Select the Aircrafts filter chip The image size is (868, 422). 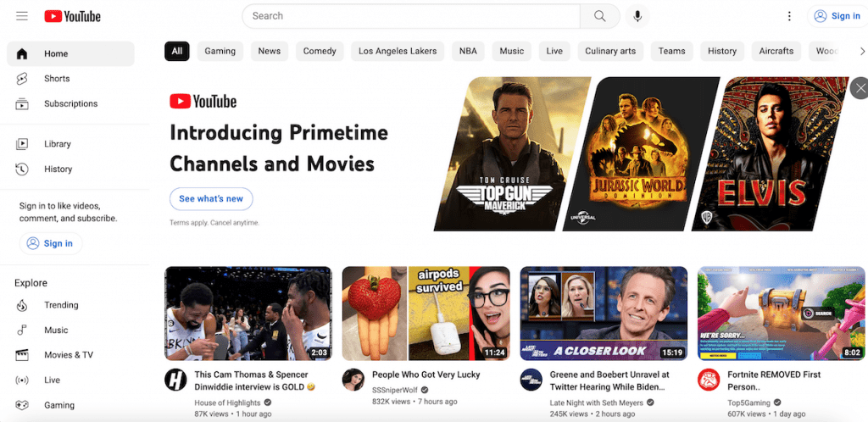[776, 51]
